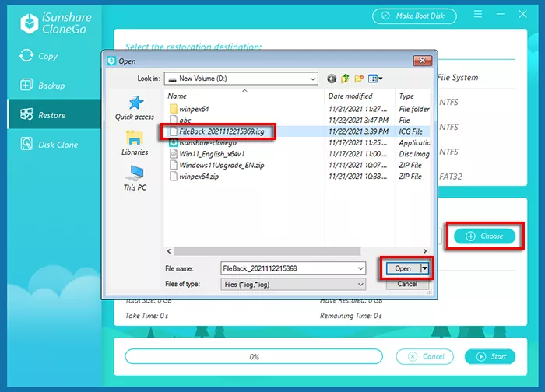Select Win11_English_x64v1 disc image
The width and height of the screenshot is (545, 392).
pyautogui.click(x=212, y=154)
